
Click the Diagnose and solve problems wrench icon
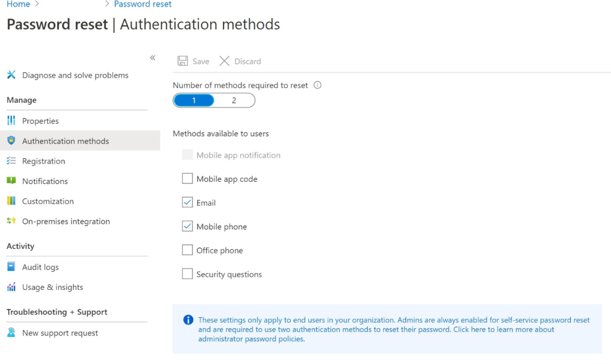[x=11, y=75]
